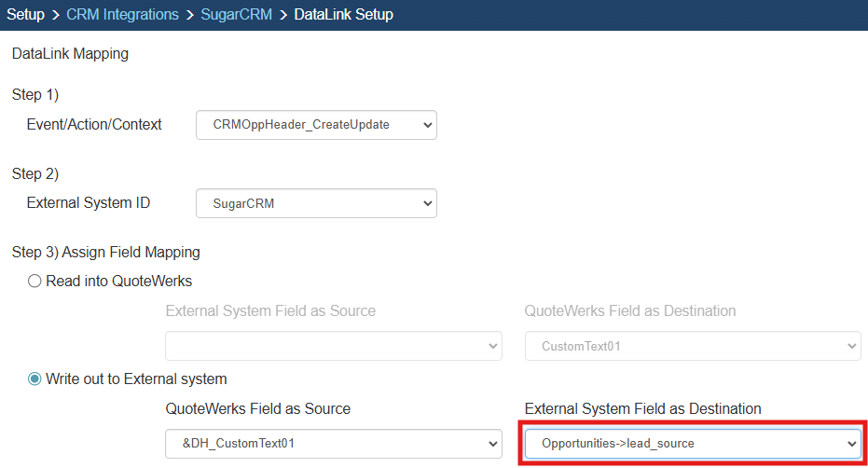This screenshot has width=868, height=468.
Task: Choose the Write out to External system radio
Action: click(x=35, y=379)
